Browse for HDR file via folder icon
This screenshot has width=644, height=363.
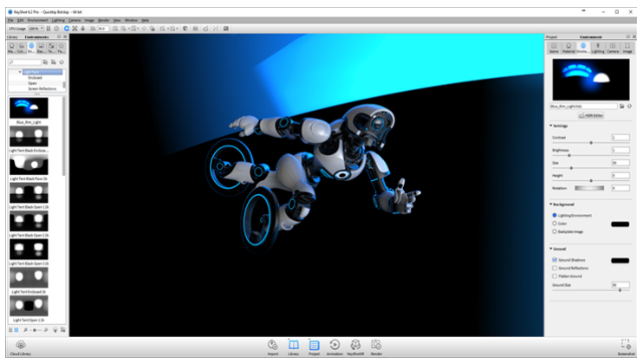coord(621,107)
